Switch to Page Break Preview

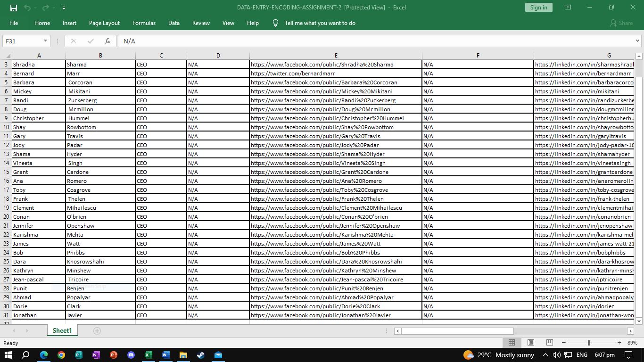coord(549,343)
